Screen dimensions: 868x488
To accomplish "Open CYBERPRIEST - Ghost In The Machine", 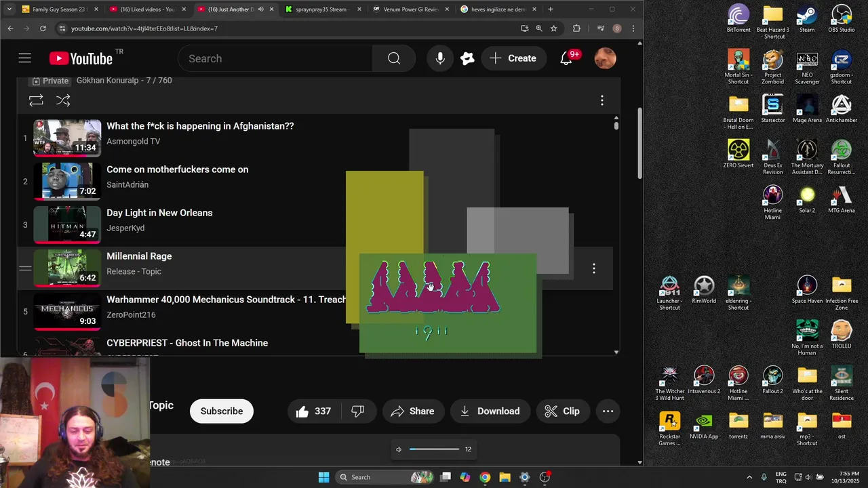I will tap(187, 343).
